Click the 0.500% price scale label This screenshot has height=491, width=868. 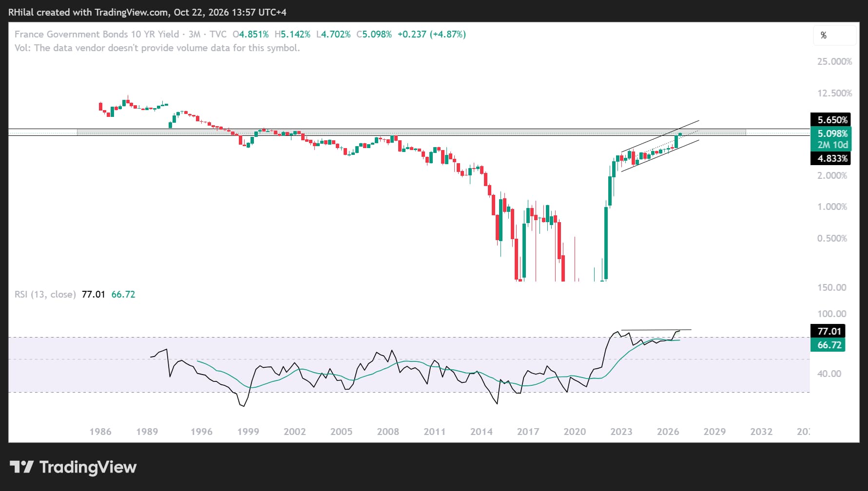(832, 238)
